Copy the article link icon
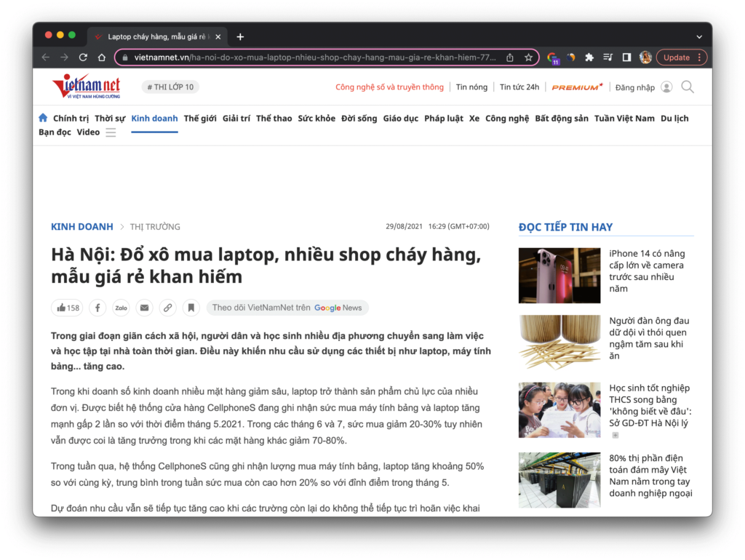Viewport: 745px width, 560px height. (x=168, y=308)
